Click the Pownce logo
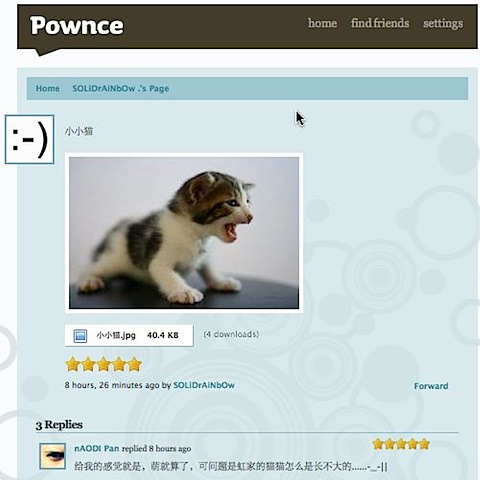This screenshot has width=480, height=480. 77,25
